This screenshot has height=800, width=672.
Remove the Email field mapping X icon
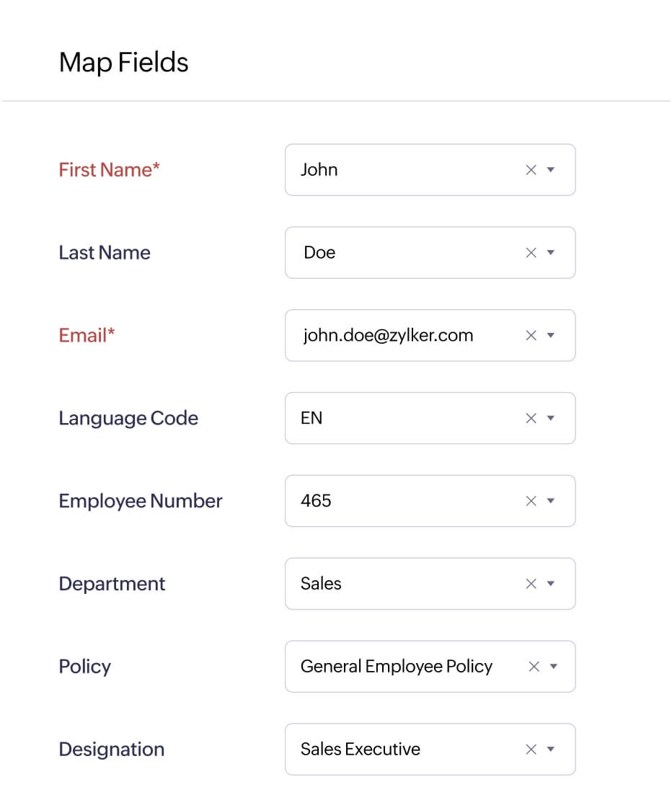[531, 336]
